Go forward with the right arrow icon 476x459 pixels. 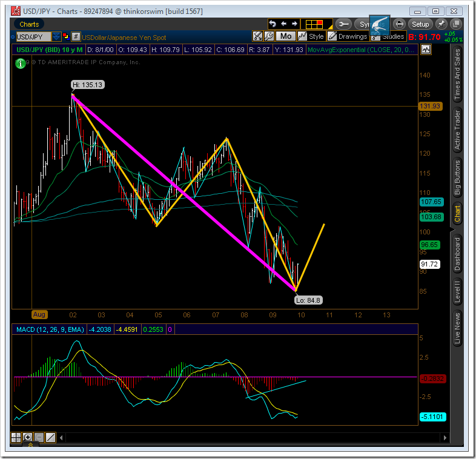click(294, 24)
